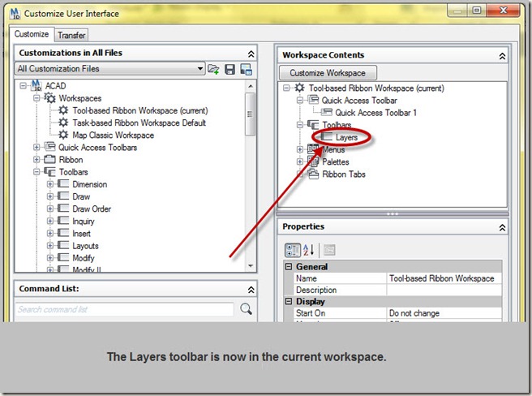
Task: Close the Customize User Interface window
Action: (503, 11)
